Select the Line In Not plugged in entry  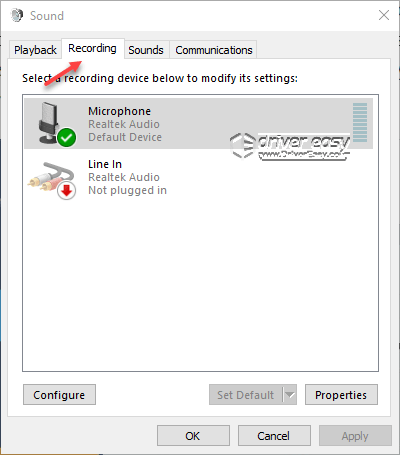pyautogui.click(x=198, y=177)
